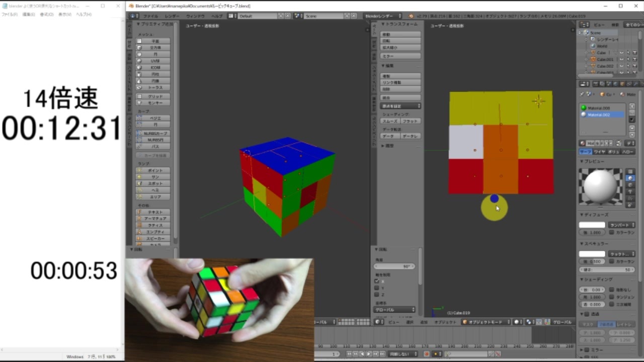Add an アーマチュア (armature) object
This screenshot has width=644, height=362.
point(156,219)
